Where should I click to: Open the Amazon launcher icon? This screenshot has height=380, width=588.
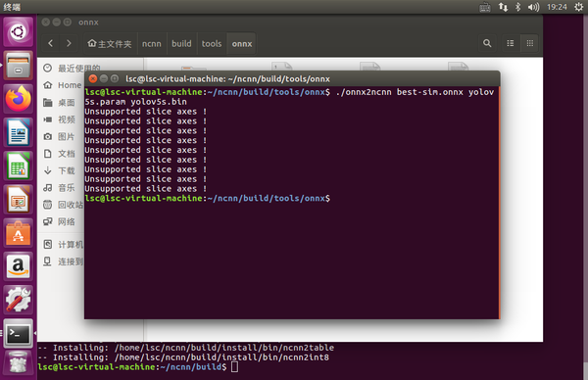18,266
